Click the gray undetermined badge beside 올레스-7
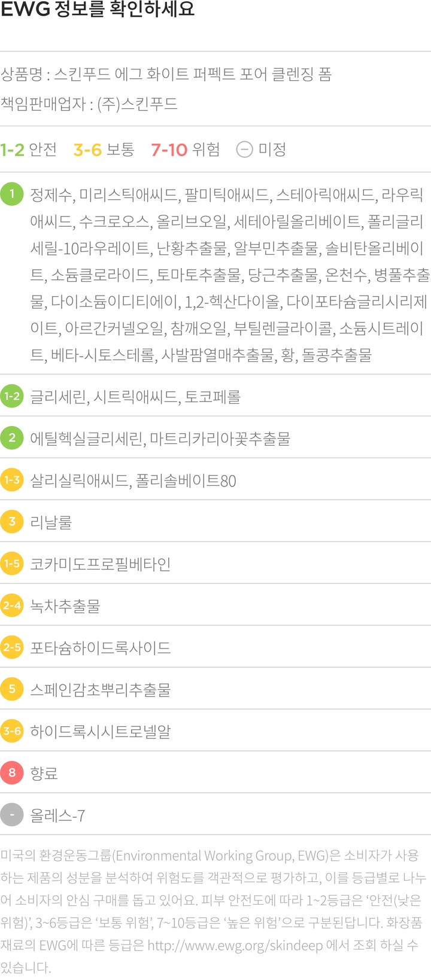The height and width of the screenshot is (980, 431). click(x=12, y=815)
